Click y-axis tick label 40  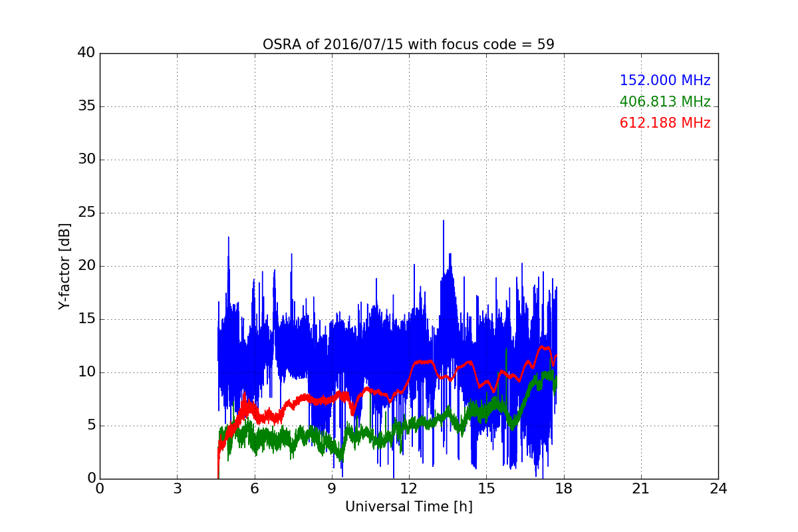point(86,53)
